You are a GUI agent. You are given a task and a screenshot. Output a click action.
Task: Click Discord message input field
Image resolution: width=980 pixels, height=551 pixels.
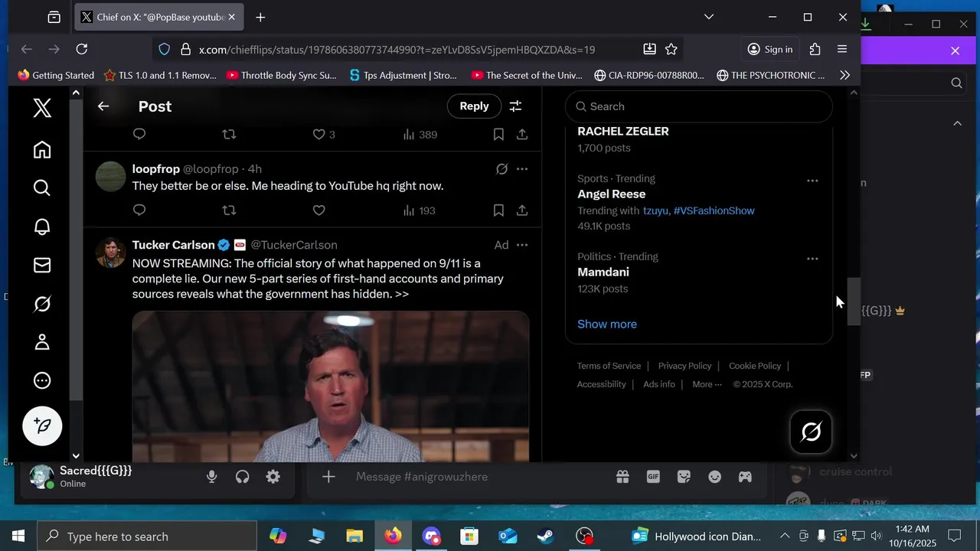point(479,477)
